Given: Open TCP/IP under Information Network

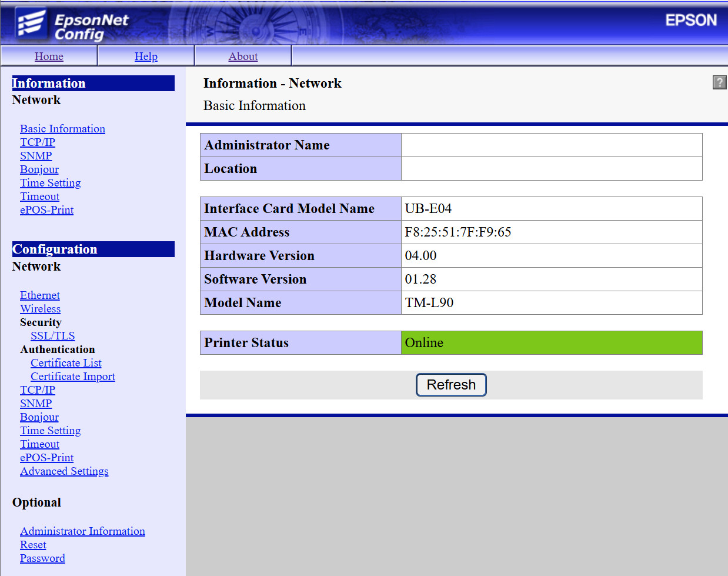Looking at the screenshot, I should click(38, 142).
